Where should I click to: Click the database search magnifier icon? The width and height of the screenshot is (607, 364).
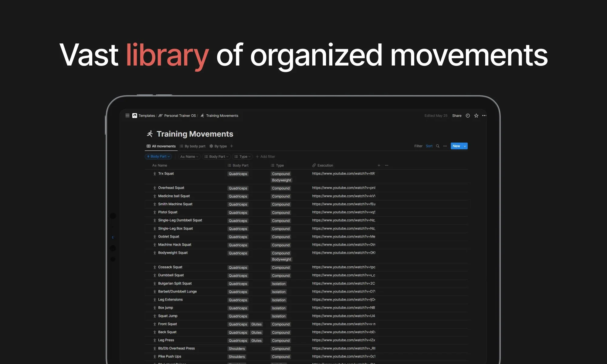[x=438, y=146]
